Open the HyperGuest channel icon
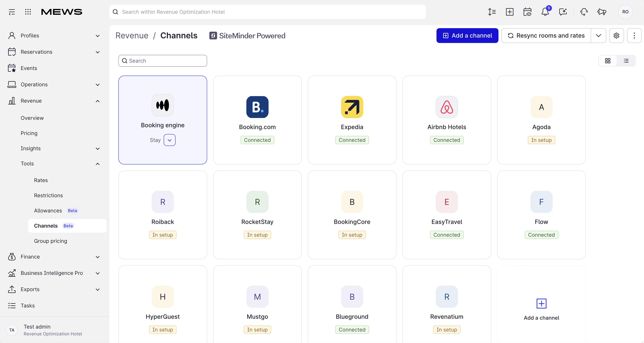Screen dimensions: 644x343 click(x=163, y=297)
